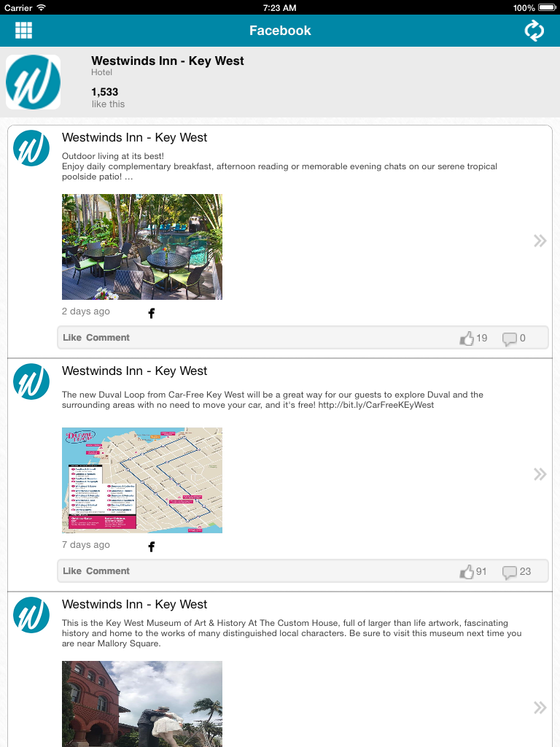Tap the thumbs-up icon showing 19 likes
The width and height of the screenshot is (560, 747).
point(467,338)
